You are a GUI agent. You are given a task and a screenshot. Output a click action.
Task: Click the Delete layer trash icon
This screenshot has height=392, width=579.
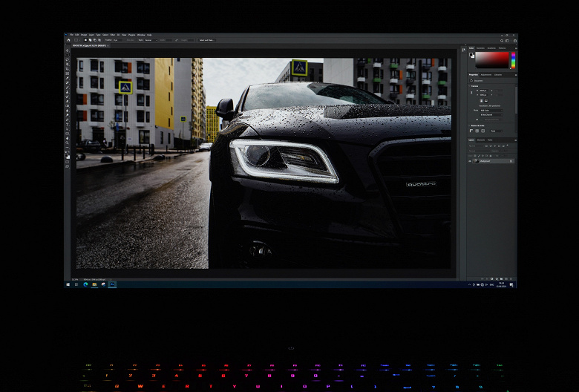[x=511, y=279]
